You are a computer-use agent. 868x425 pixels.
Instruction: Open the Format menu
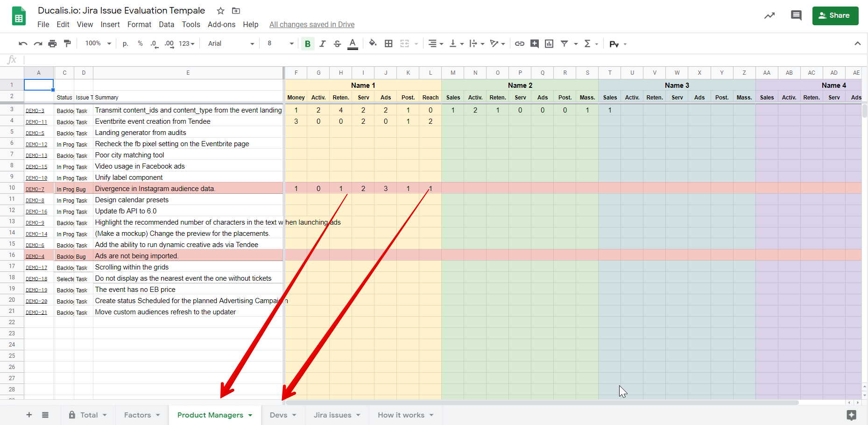tap(139, 24)
